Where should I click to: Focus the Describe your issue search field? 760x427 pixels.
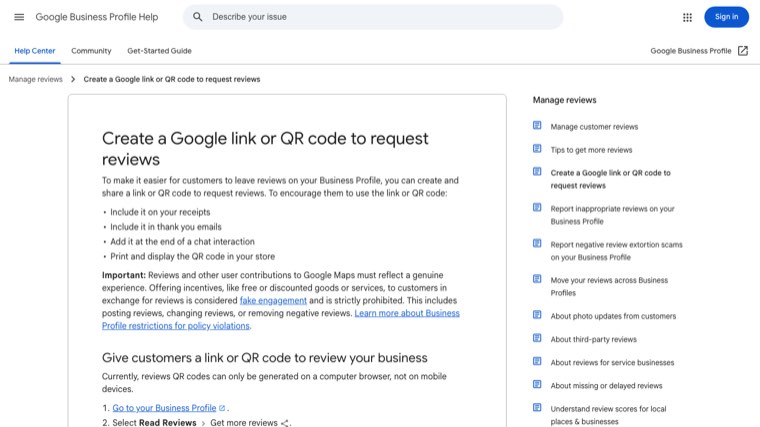click(373, 17)
